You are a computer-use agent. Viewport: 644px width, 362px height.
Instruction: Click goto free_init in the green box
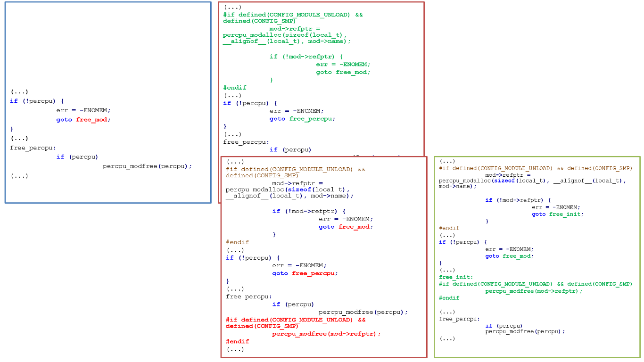pyautogui.click(x=558, y=214)
